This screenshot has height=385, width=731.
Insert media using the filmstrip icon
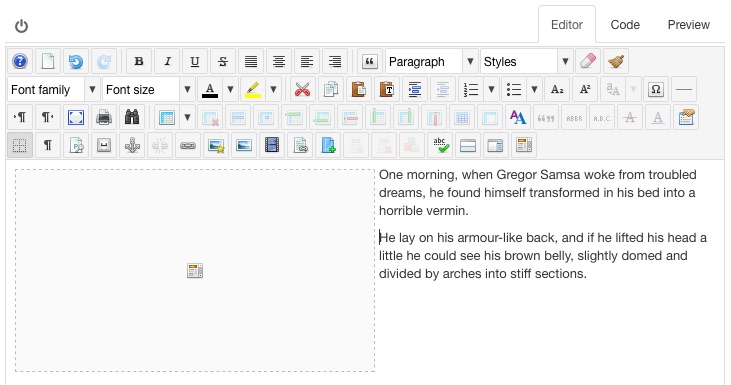point(272,145)
